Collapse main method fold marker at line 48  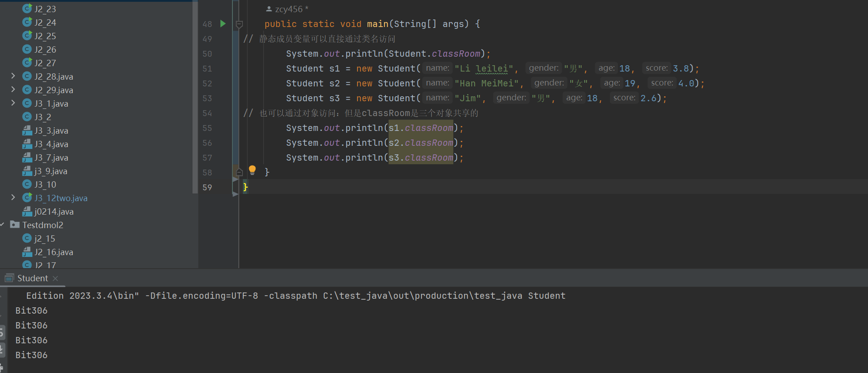(239, 24)
